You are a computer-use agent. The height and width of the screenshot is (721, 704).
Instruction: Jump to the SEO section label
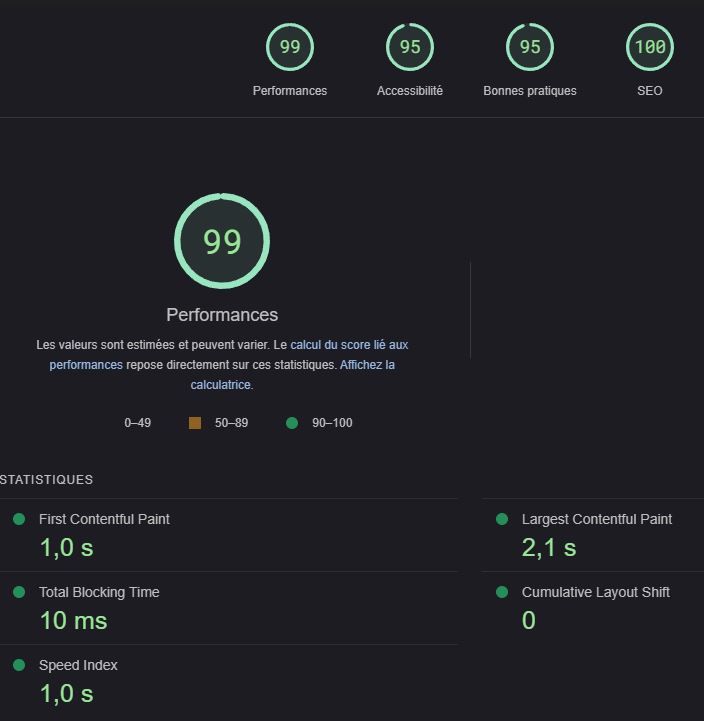tap(650, 91)
